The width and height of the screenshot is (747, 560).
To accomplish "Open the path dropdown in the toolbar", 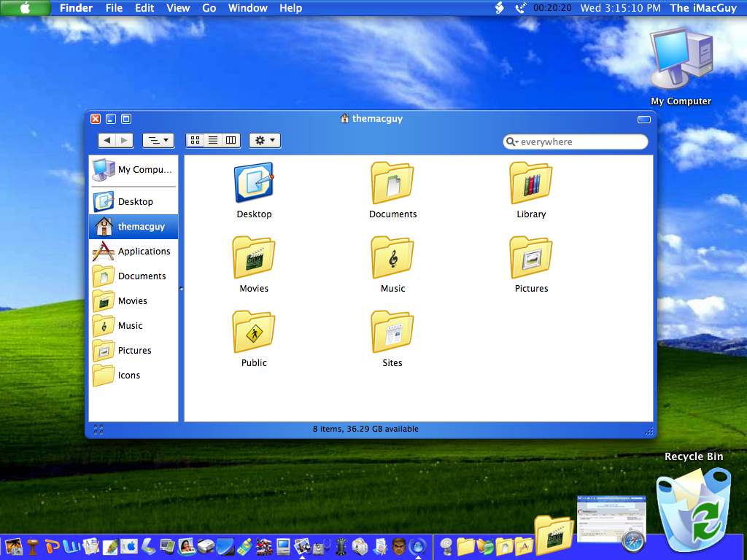I will (158, 140).
